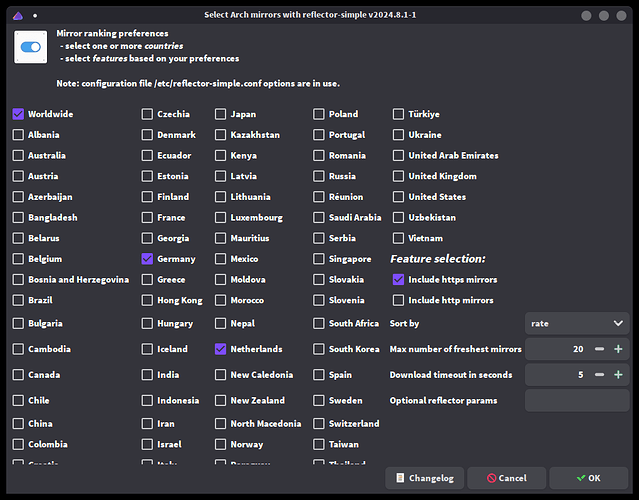
Task: Tick the Luxembourg checkbox
Action: tap(220, 218)
